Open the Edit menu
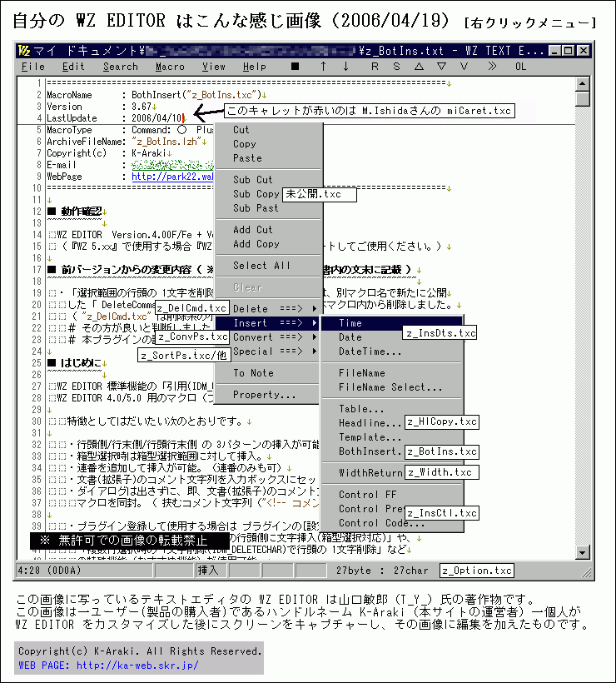This screenshot has width=616, height=683. coord(73,67)
